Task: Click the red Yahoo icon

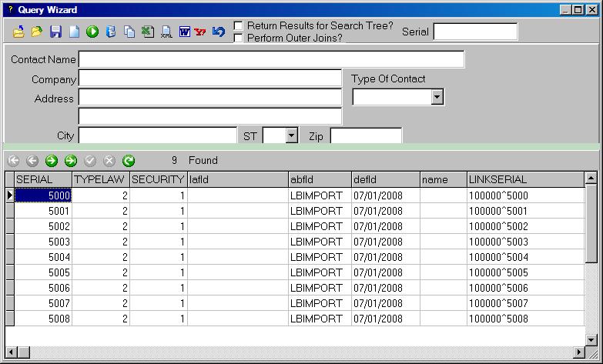Action: (x=200, y=32)
